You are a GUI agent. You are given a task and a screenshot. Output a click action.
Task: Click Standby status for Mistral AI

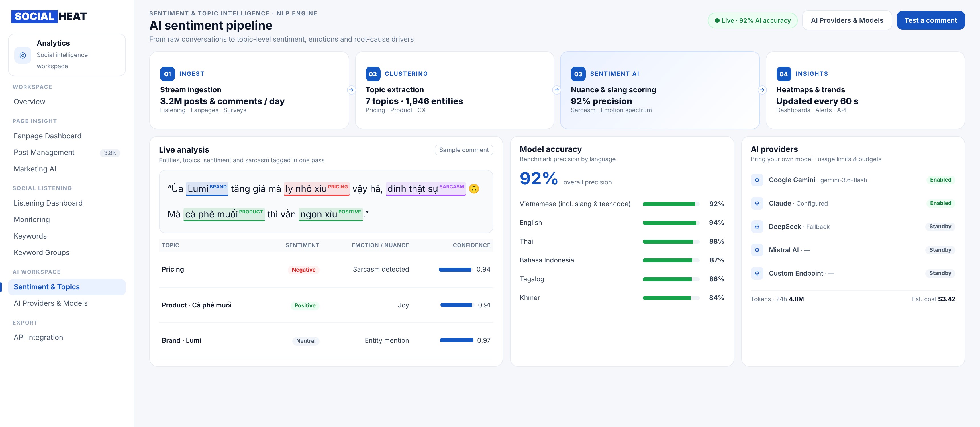coord(940,250)
